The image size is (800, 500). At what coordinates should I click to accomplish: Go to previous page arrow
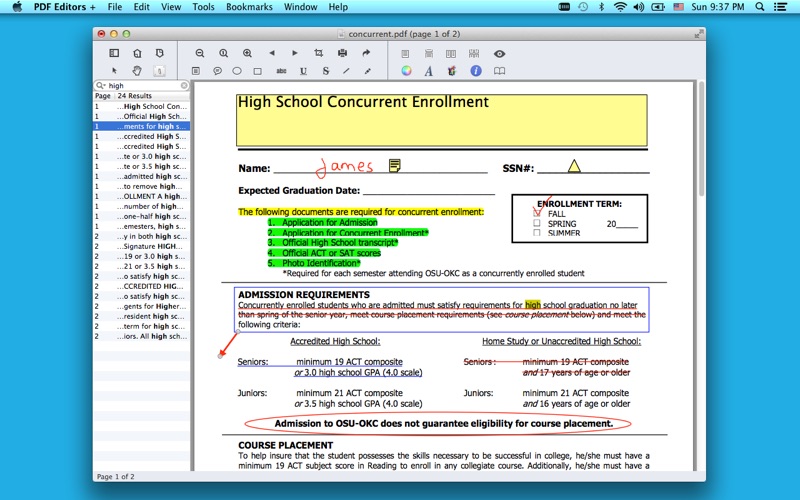click(x=272, y=53)
